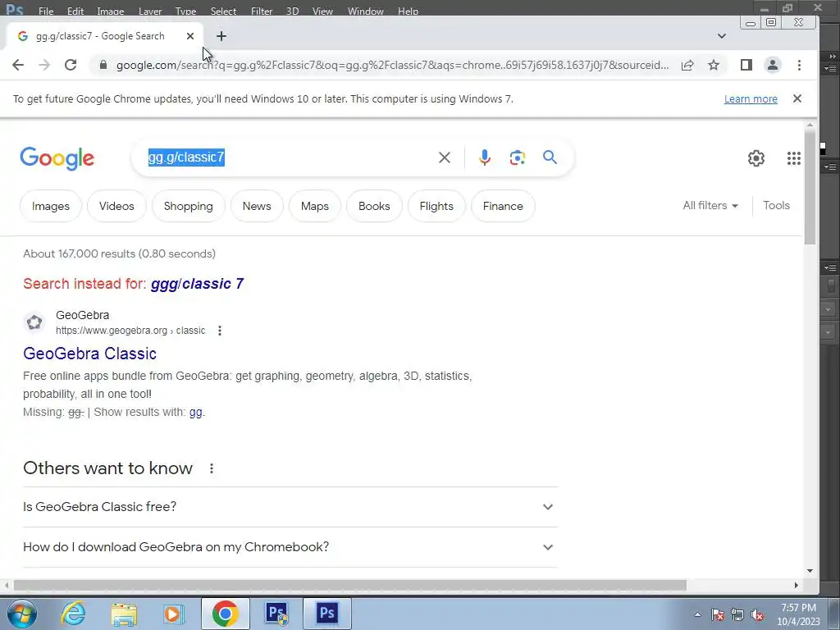This screenshot has width=840, height=630.
Task: Click the page's horizontal scrollbar thumb
Action: (x=349, y=586)
